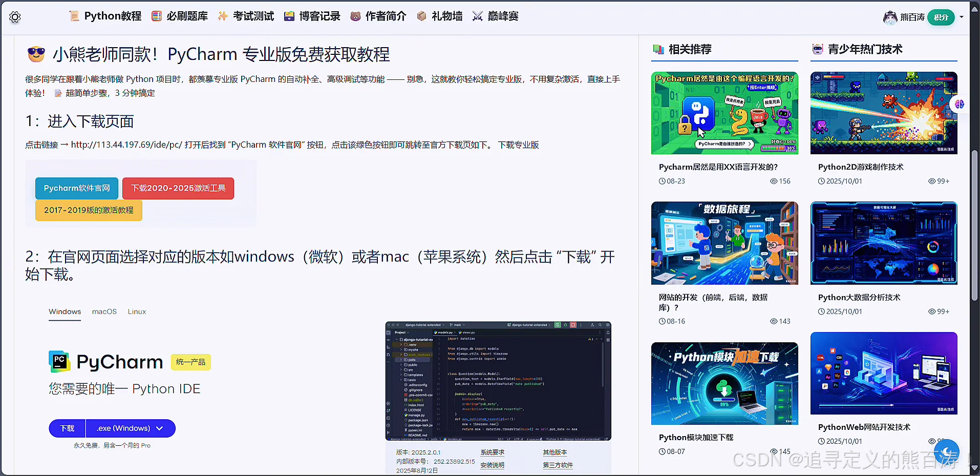Open 网站的开发（前端，后端，数据库）article title
980x476 pixels.
tap(713, 302)
